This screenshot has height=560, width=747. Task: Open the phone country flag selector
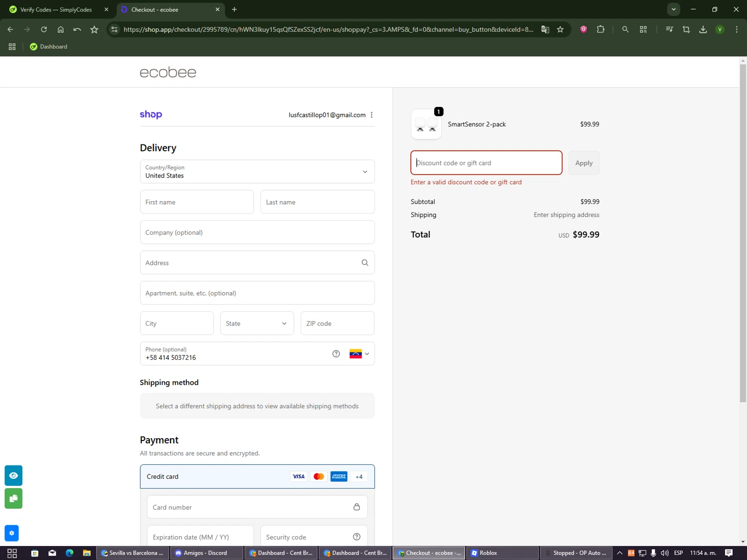360,354
